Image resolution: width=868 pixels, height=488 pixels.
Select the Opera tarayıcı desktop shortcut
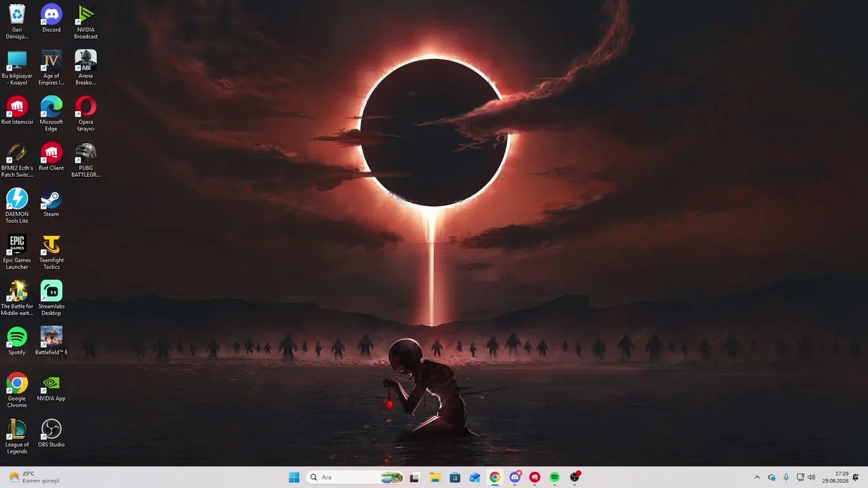point(85,114)
